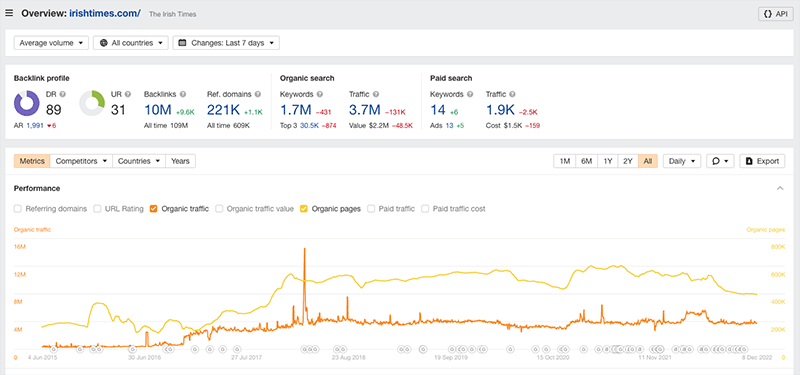Enable the Organic traffic value checkbox
The height and width of the screenshot is (375, 800).
[x=219, y=209]
